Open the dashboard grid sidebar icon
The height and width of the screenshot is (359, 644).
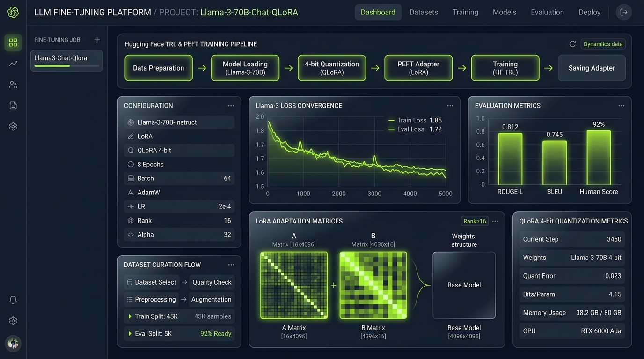pyautogui.click(x=13, y=43)
